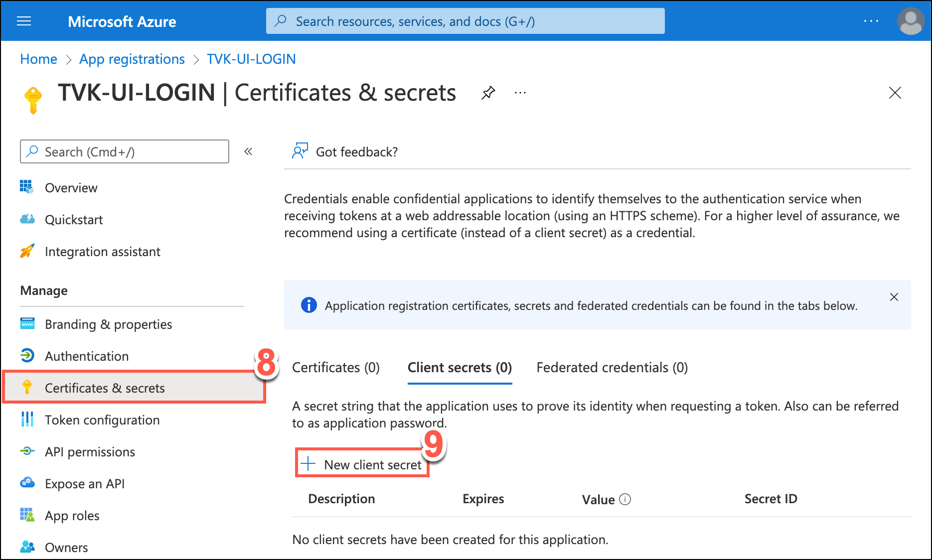Create a New client secret
This screenshot has width=932, height=560.
pyautogui.click(x=362, y=464)
